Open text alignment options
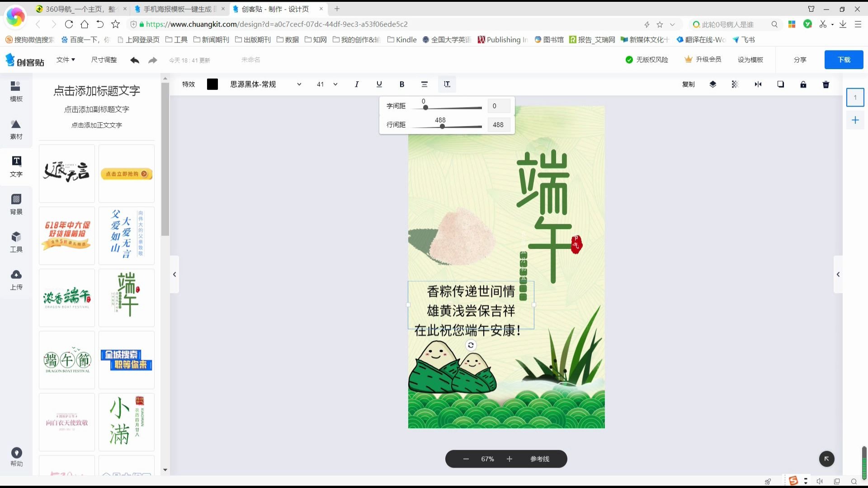The width and height of the screenshot is (868, 488). click(x=424, y=84)
